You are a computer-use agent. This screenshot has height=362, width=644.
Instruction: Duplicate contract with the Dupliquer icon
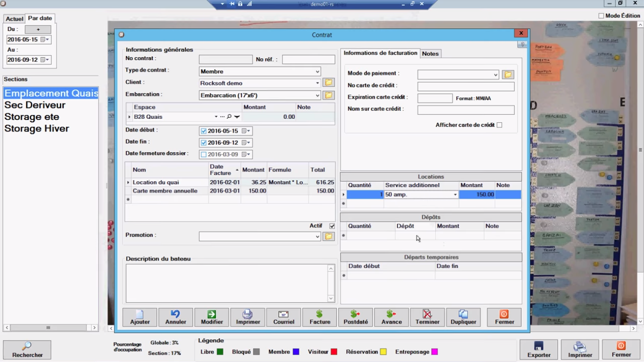(x=463, y=317)
